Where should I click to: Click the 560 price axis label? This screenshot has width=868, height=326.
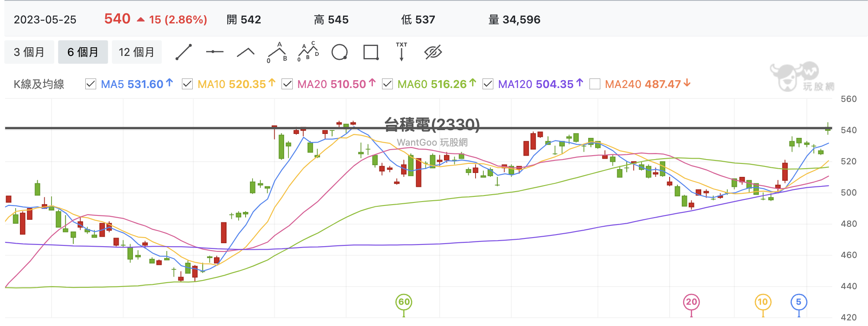point(849,99)
